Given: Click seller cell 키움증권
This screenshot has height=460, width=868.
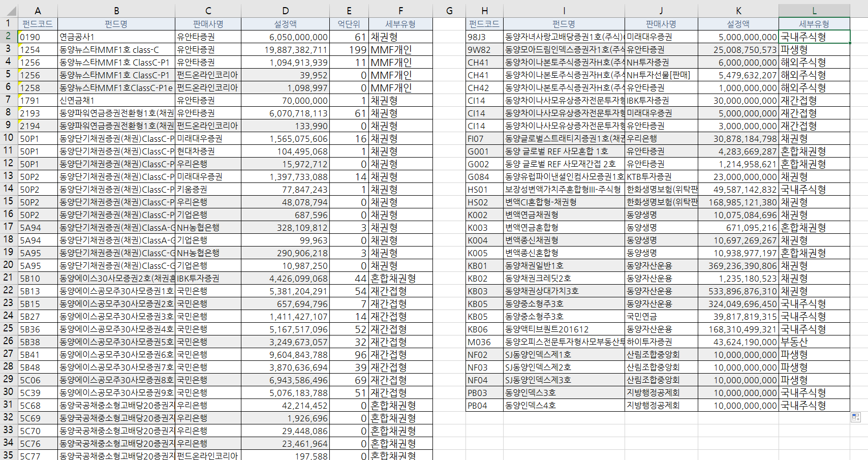Looking at the screenshot, I should 208,189.
